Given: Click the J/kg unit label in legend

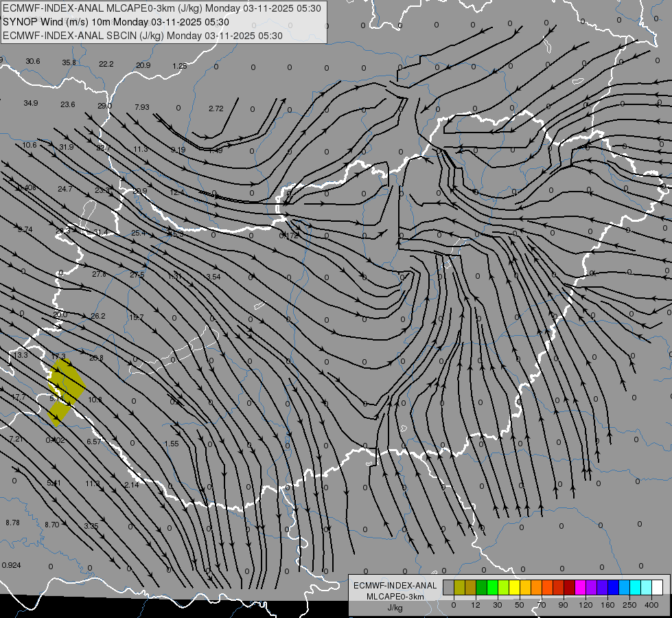Looking at the screenshot, I should pyautogui.click(x=395, y=608).
